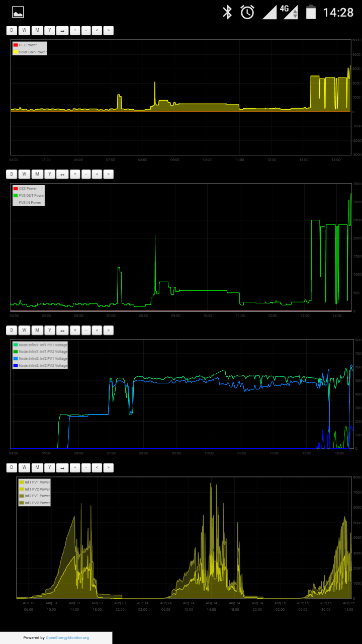This screenshot has width=362, height=644.
Task: Set the FVE OUT Power graph to M (month) view
Action: pos(37,174)
